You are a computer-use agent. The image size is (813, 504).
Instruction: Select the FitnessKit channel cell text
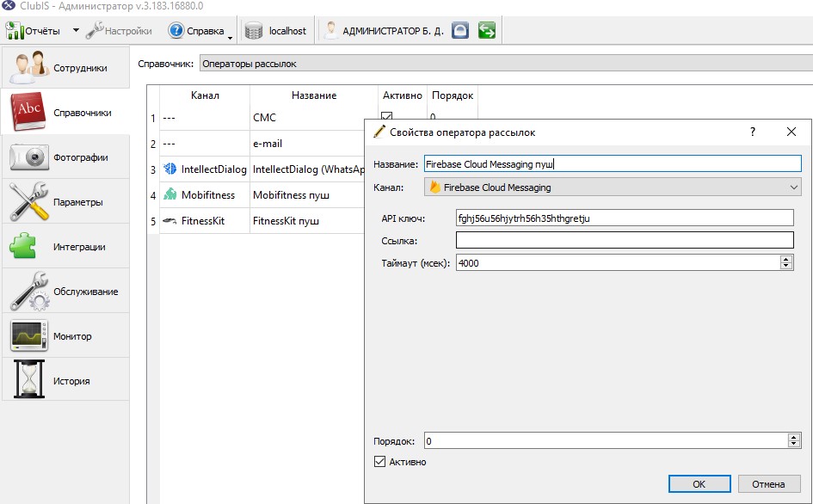pos(203,221)
